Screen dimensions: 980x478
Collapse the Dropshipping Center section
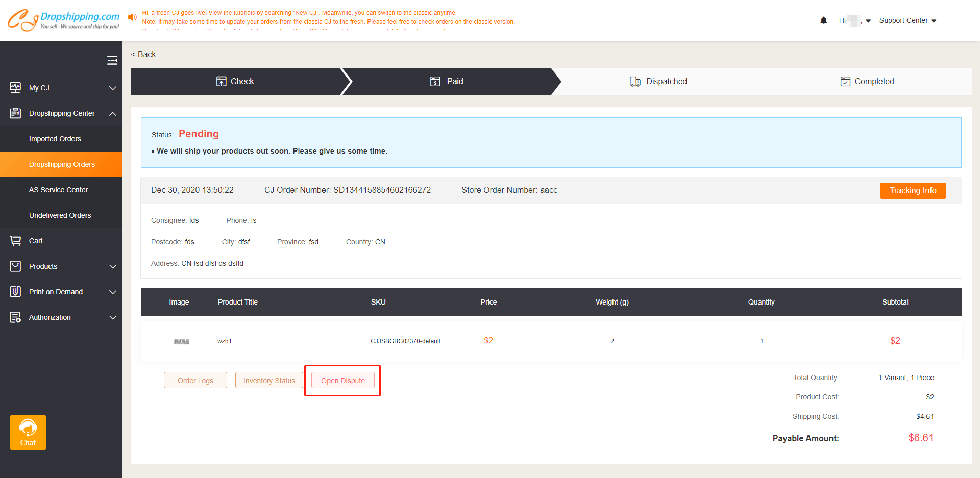click(x=113, y=113)
